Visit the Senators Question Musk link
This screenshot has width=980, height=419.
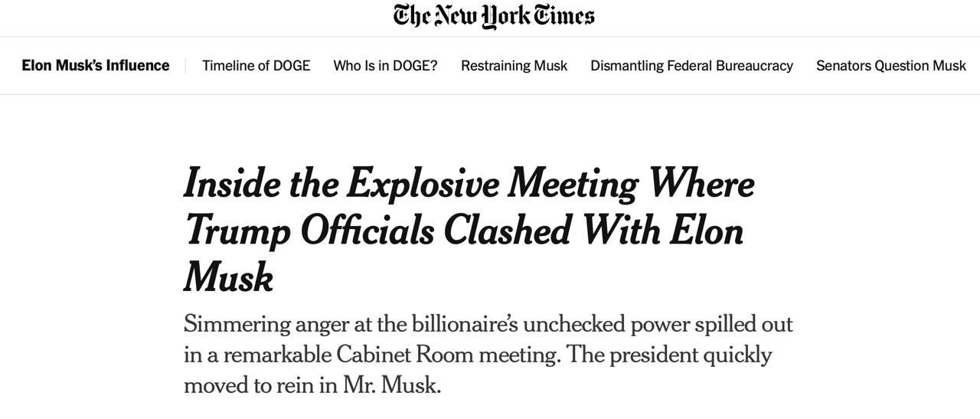tap(890, 66)
